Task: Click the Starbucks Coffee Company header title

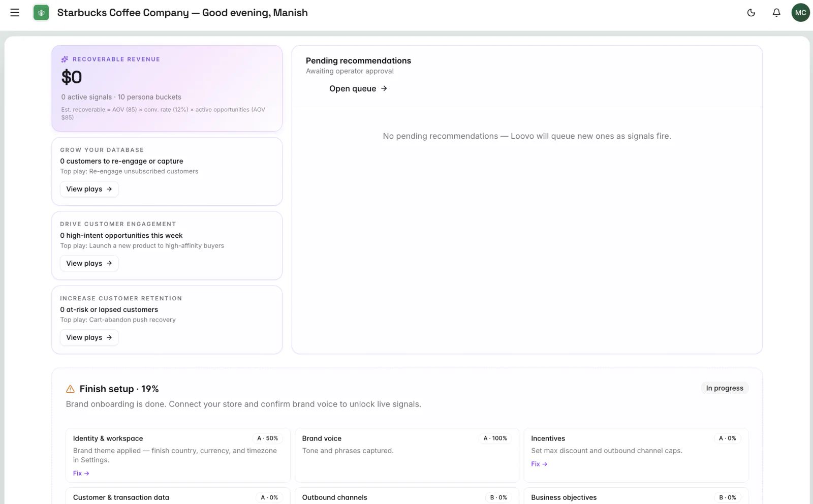Action: [182, 13]
